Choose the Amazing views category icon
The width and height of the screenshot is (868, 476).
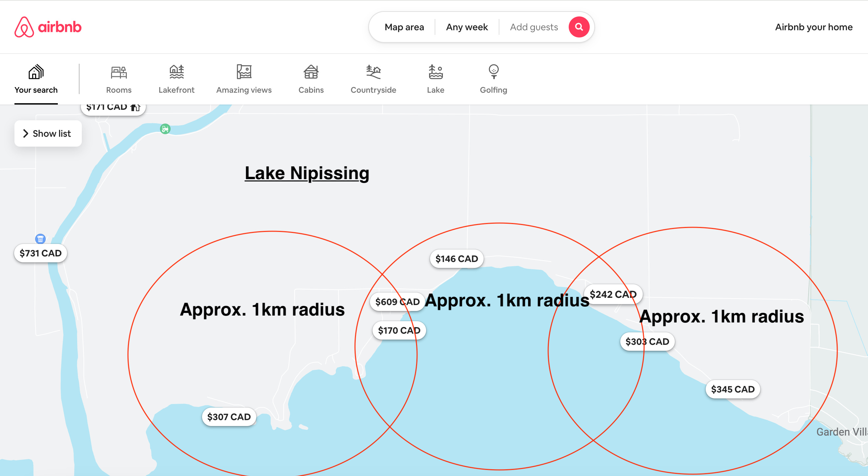[x=244, y=72]
